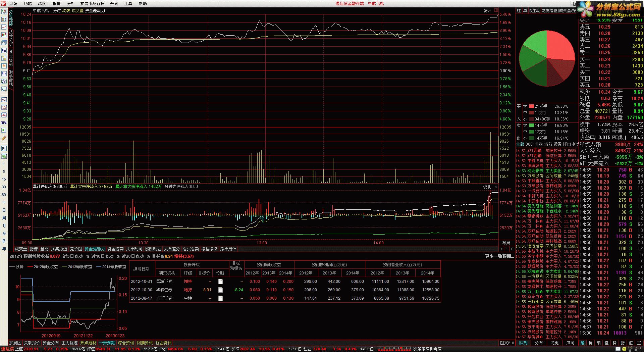Viewport: 644px width, 352px height.
Task: Click the 仅主动 filter button
Action: 535,11
